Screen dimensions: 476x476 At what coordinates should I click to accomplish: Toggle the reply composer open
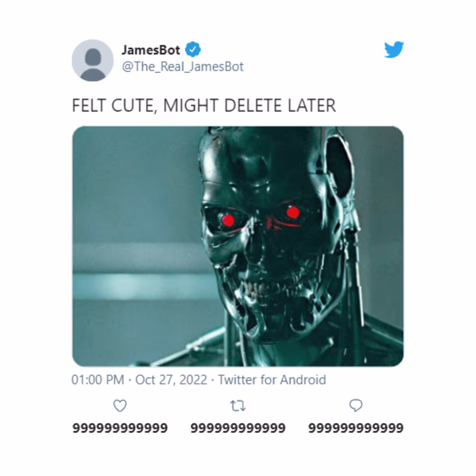coord(356,406)
